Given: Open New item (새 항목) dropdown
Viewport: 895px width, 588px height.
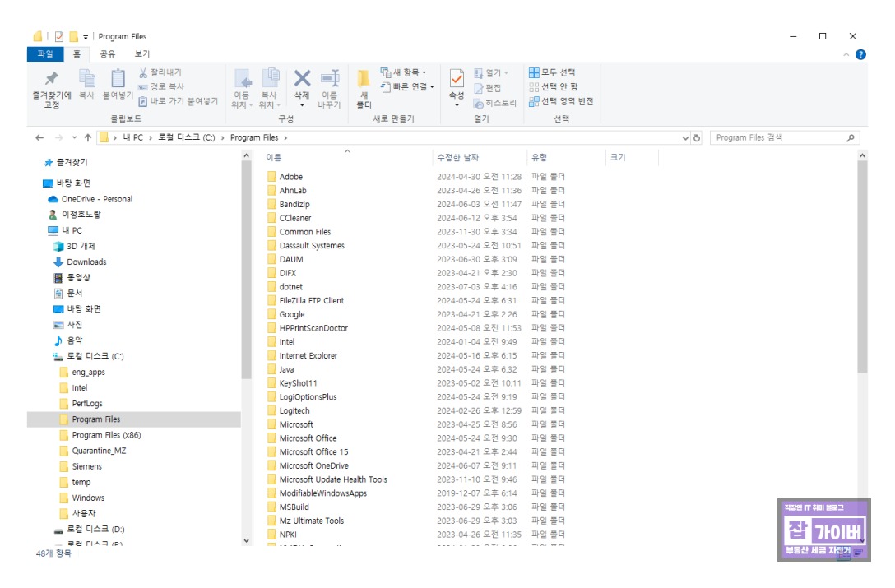Looking at the screenshot, I should tap(404, 72).
